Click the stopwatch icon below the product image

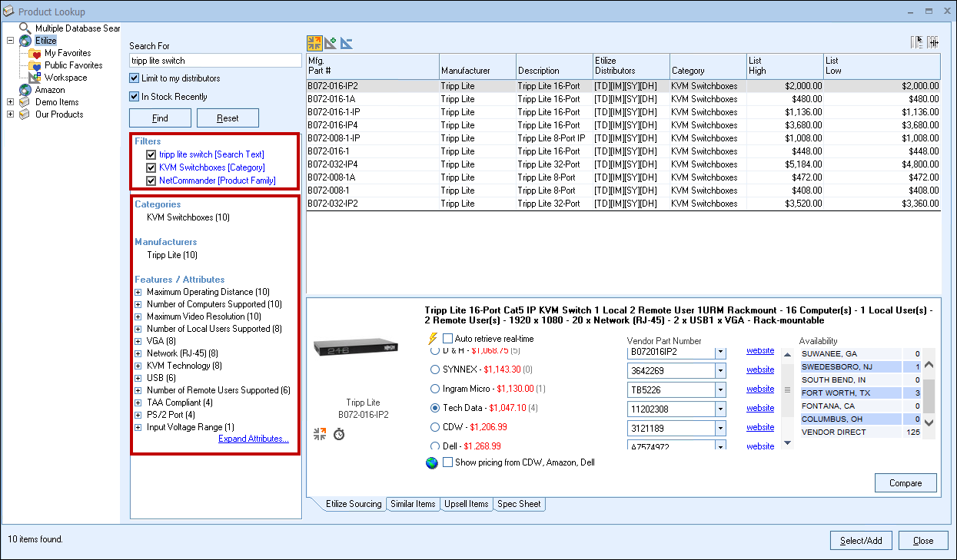point(339,434)
